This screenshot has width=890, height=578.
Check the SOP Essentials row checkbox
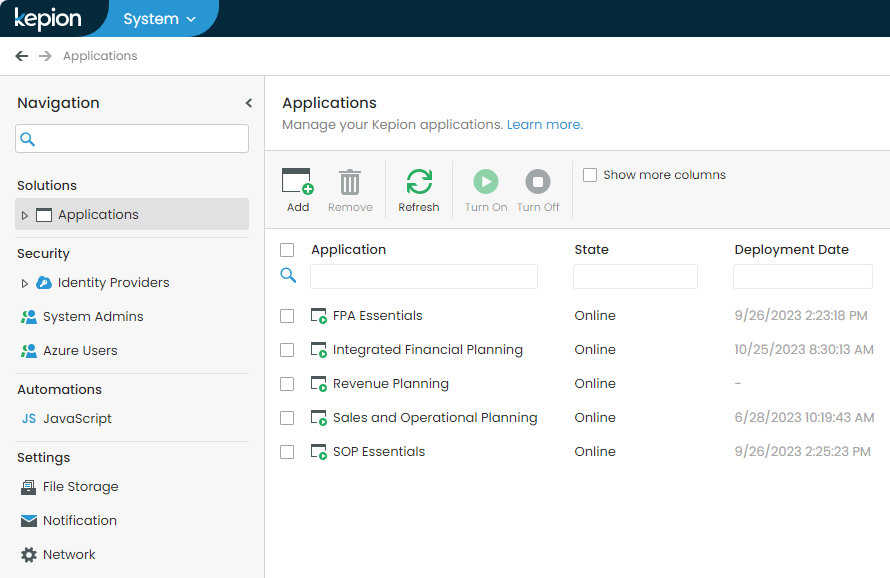[287, 452]
